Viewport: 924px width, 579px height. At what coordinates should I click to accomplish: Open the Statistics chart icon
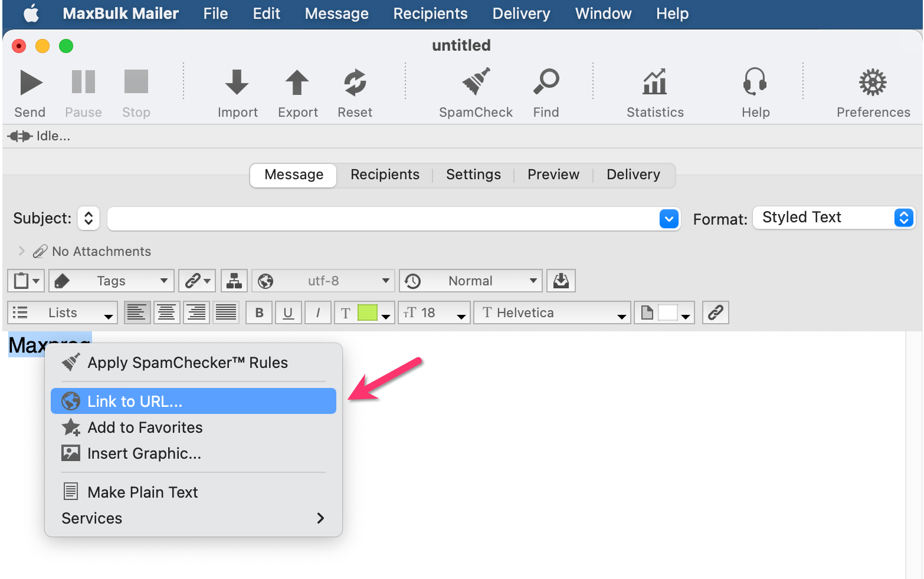[x=655, y=81]
